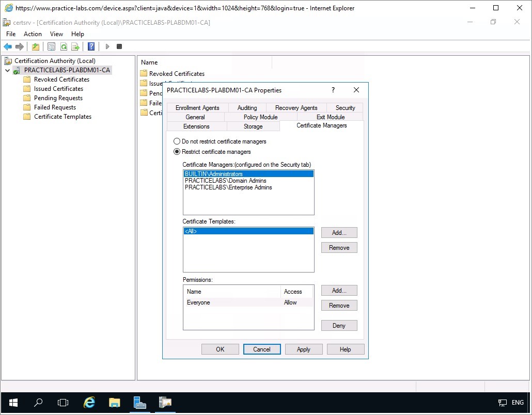
Task: Switch to the Enrollment Agents tab
Action: [x=197, y=108]
